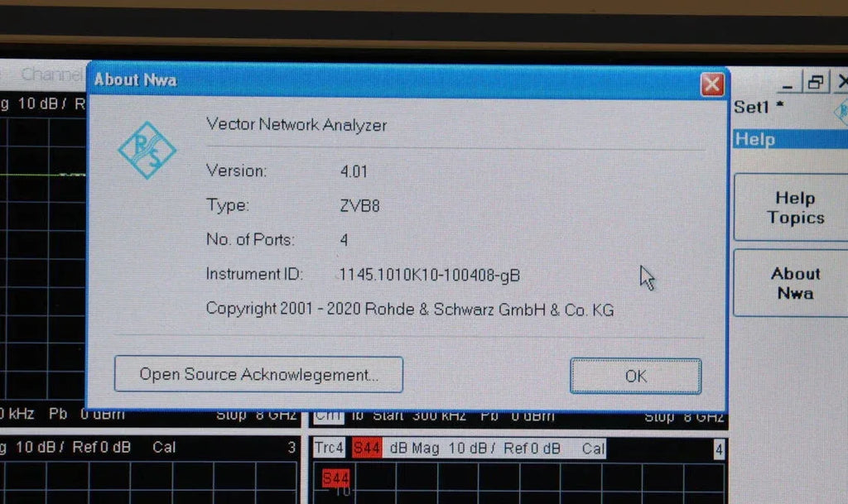This screenshot has height=504, width=848.
Task: Click Instrument ID value 1145.1010K10-100408-gB
Action: pos(430,276)
